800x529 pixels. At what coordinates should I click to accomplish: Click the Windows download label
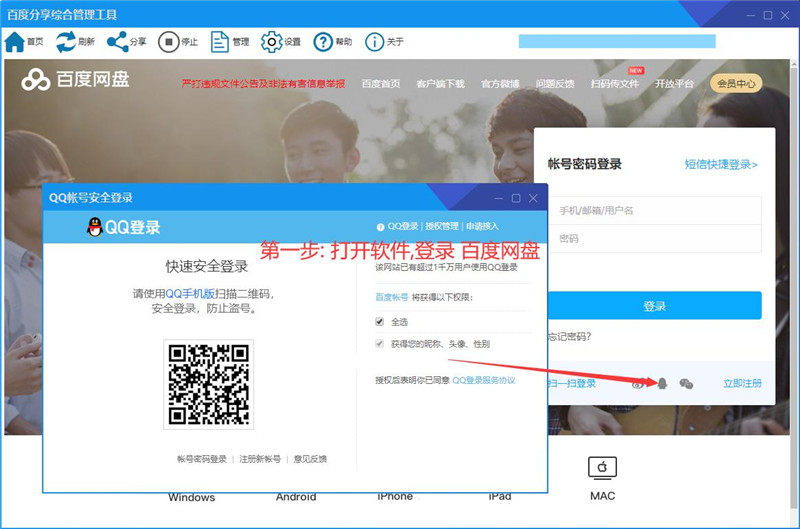(x=191, y=497)
